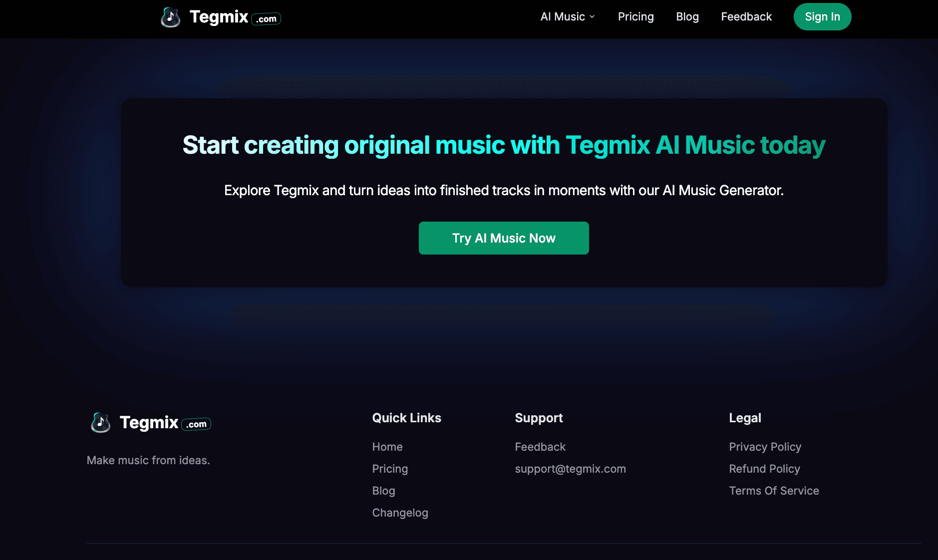Click the Tegmix music-note icon in the footer
Viewport: 938px width, 560px height.
(100, 423)
